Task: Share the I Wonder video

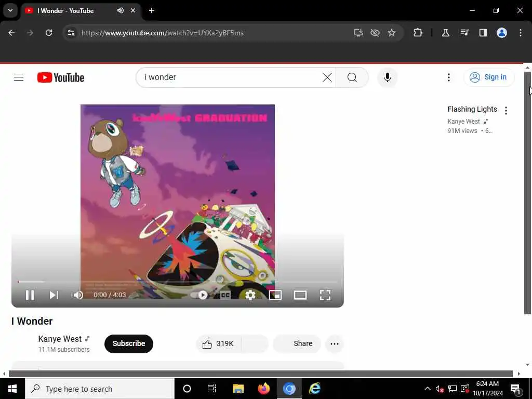Action: click(297, 344)
